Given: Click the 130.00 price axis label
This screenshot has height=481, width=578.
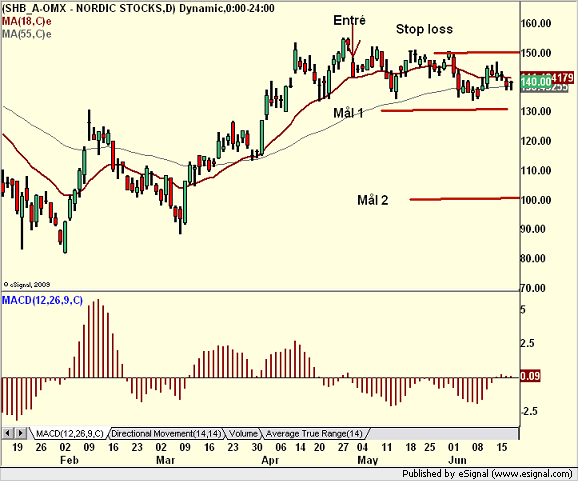Looking at the screenshot, I should [x=536, y=111].
